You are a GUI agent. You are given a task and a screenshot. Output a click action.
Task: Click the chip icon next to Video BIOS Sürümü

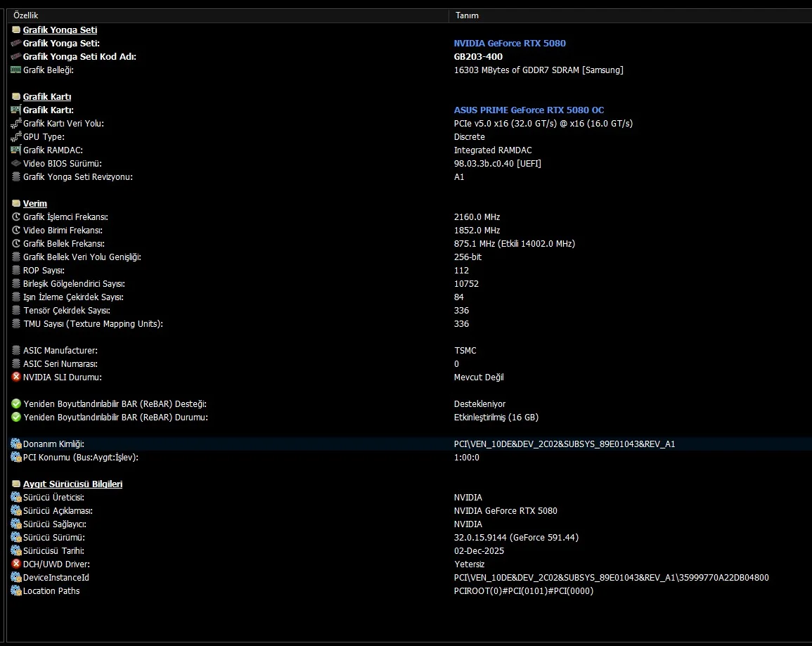(x=16, y=164)
